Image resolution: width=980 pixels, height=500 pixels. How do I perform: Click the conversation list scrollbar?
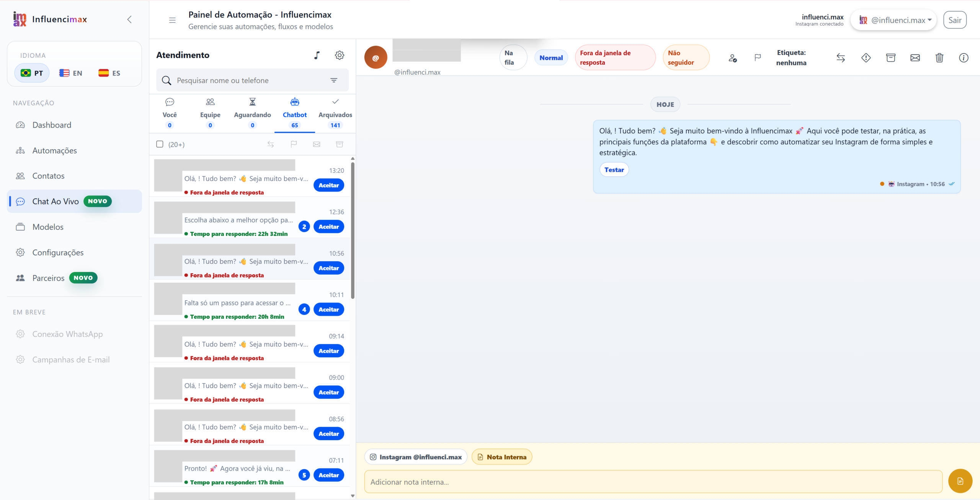[x=353, y=230]
